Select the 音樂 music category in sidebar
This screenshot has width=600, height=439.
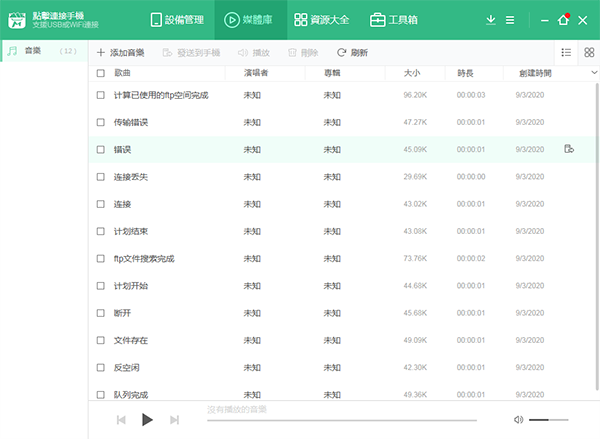44,51
